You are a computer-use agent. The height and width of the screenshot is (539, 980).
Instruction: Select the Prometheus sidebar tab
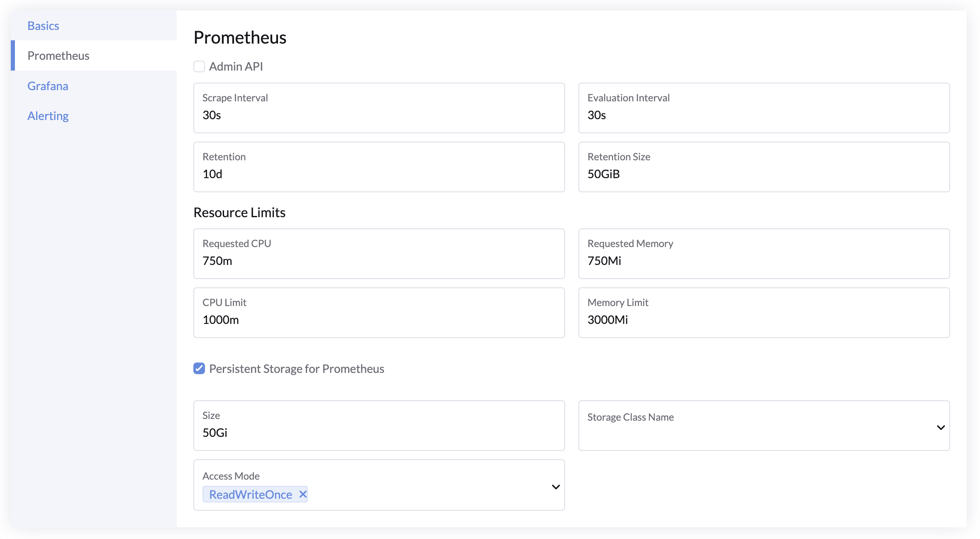pos(94,56)
